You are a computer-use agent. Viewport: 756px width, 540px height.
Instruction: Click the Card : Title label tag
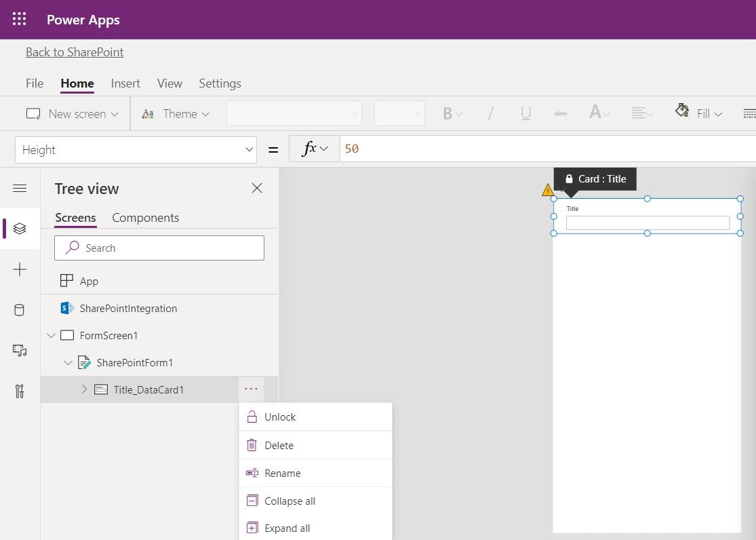[595, 179]
